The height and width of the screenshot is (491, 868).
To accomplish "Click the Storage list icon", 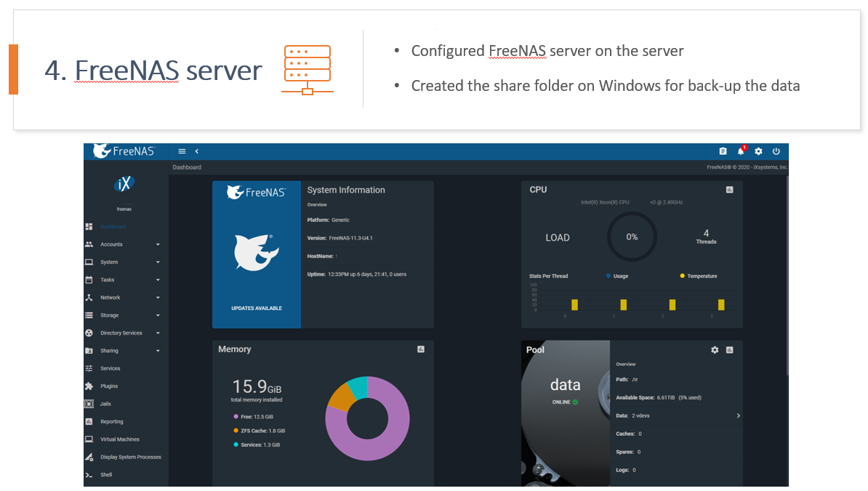I will click(89, 315).
